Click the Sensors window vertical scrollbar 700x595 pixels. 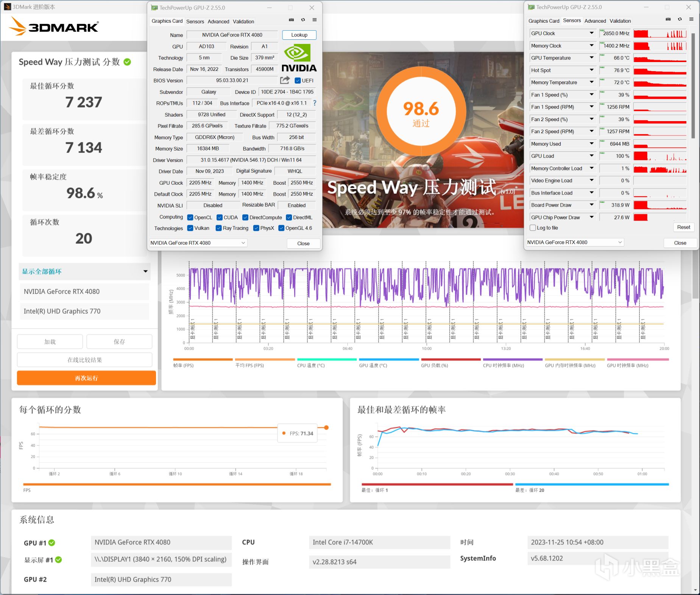(693, 86)
